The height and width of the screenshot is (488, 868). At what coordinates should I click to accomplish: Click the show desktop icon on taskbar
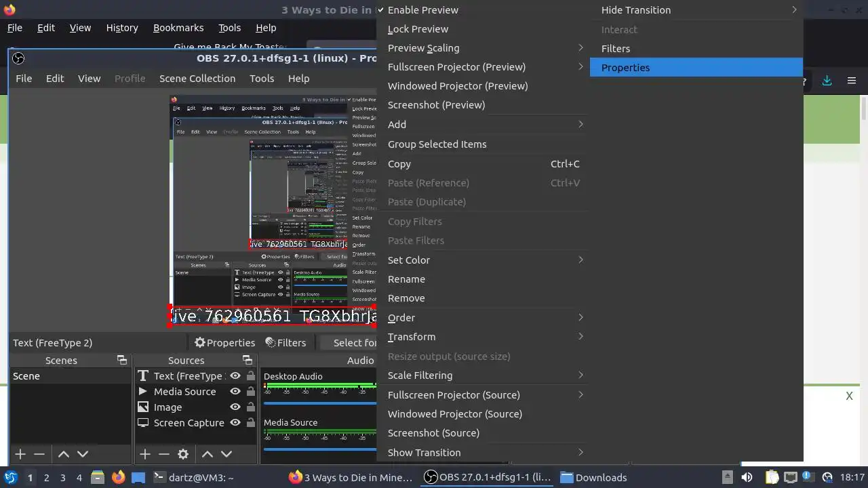(x=138, y=477)
